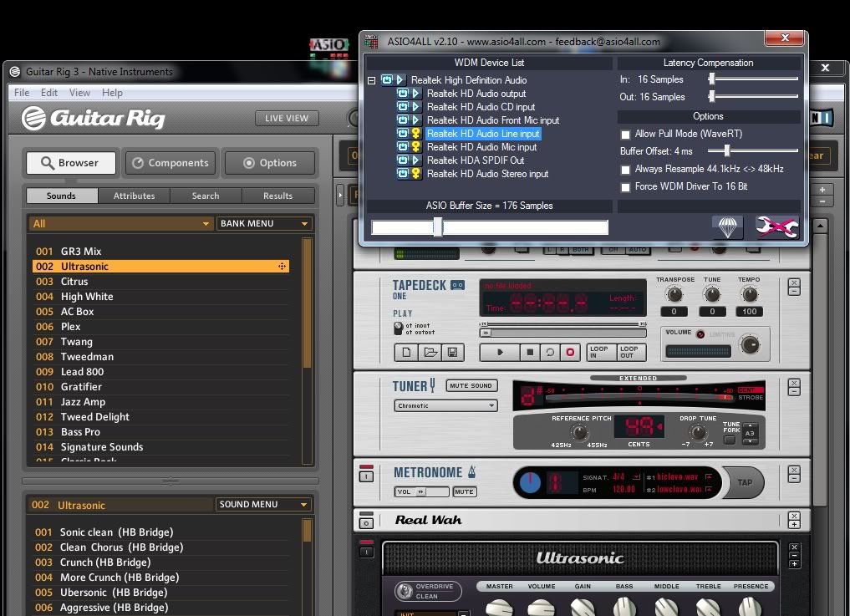Save the Tapedeck One recording
The image size is (850, 616).
453,353
